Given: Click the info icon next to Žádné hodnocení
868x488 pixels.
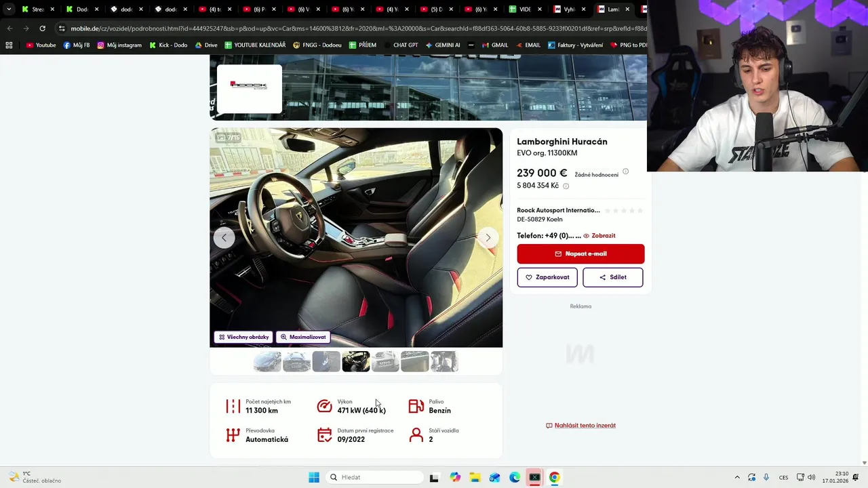Looking at the screenshot, I should click(x=625, y=171).
